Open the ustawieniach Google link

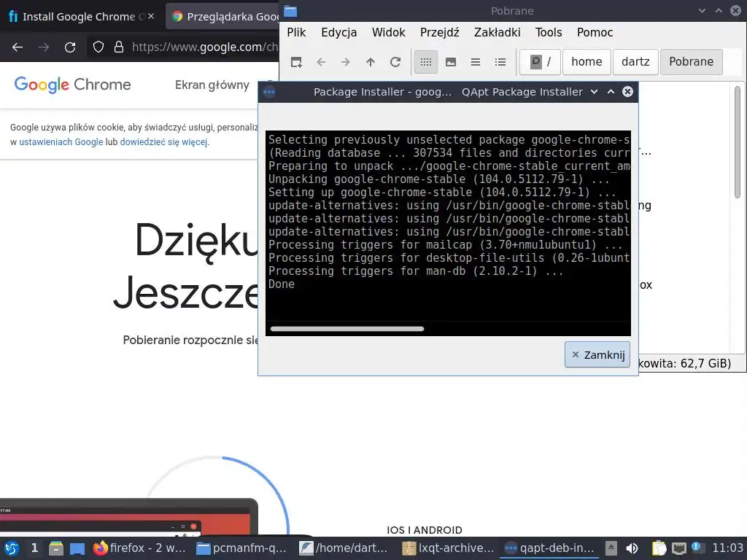[x=61, y=142]
